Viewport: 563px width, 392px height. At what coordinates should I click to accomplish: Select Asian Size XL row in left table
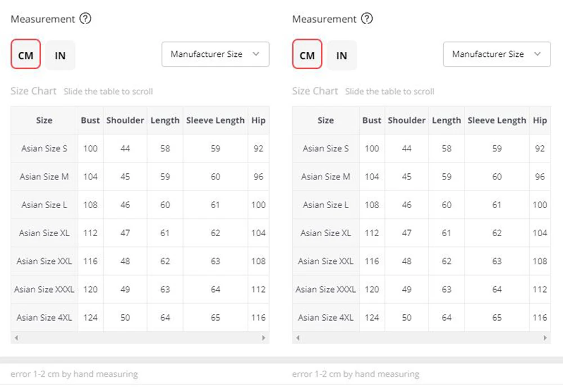pyautogui.click(x=140, y=233)
